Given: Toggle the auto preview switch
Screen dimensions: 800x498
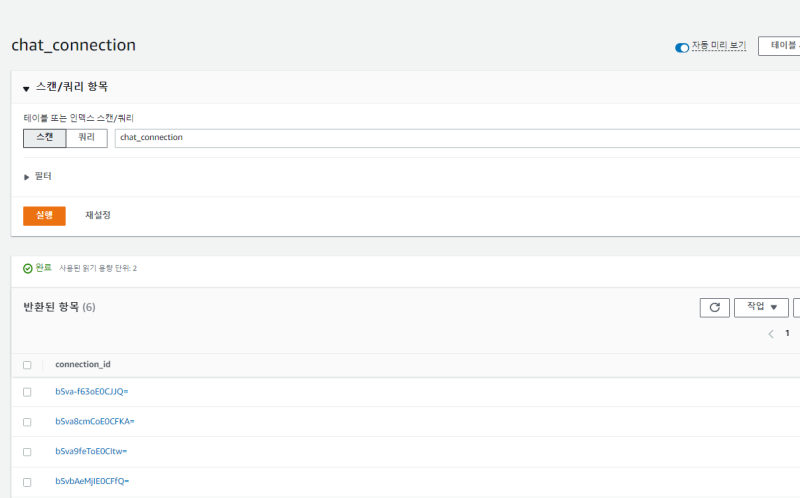Looking at the screenshot, I should point(682,47).
